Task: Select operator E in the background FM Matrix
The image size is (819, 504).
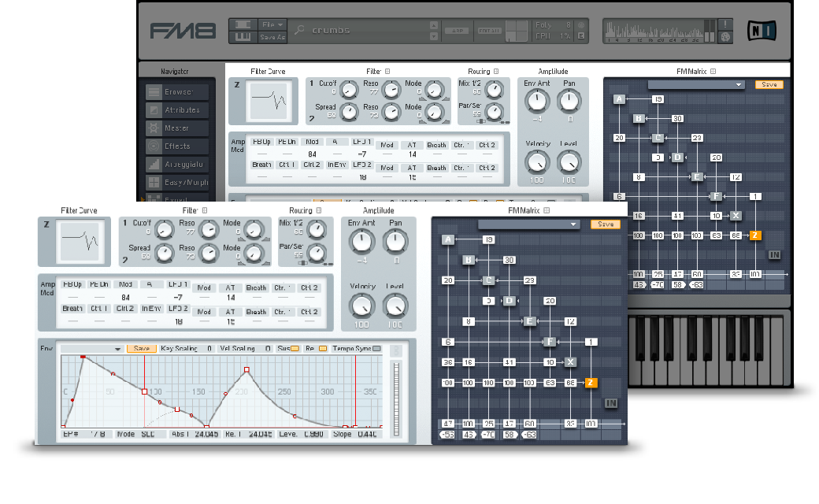Action: click(697, 177)
